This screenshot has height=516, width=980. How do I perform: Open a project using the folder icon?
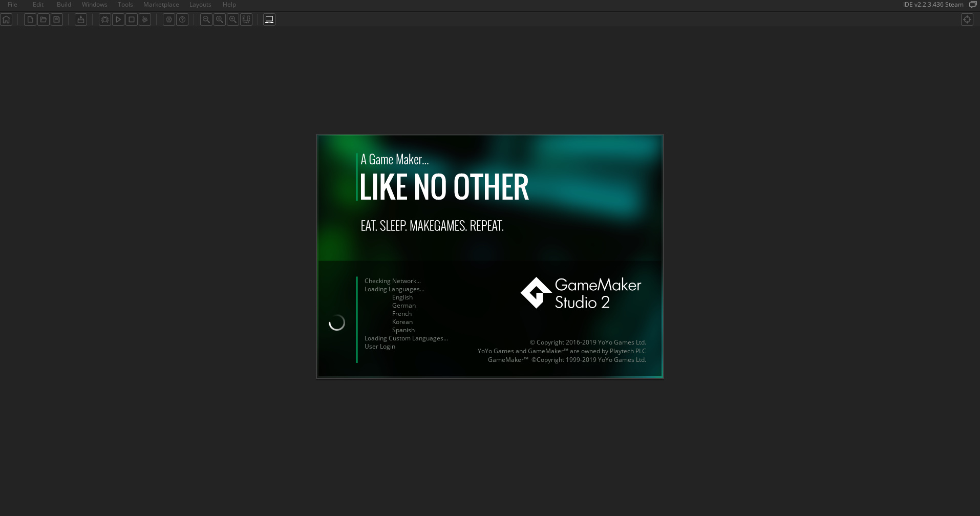pos(44,19)
